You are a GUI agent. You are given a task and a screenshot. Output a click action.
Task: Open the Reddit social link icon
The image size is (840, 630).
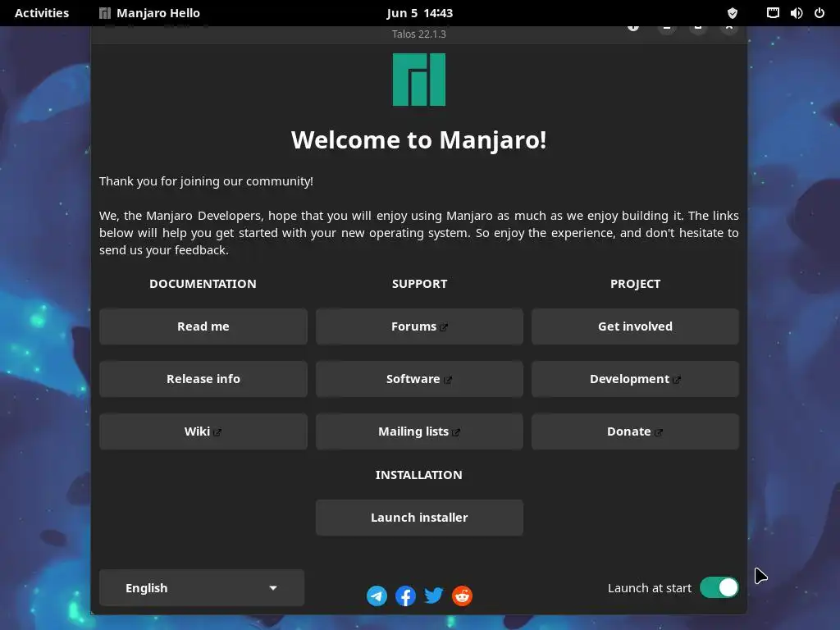[462, 596]
